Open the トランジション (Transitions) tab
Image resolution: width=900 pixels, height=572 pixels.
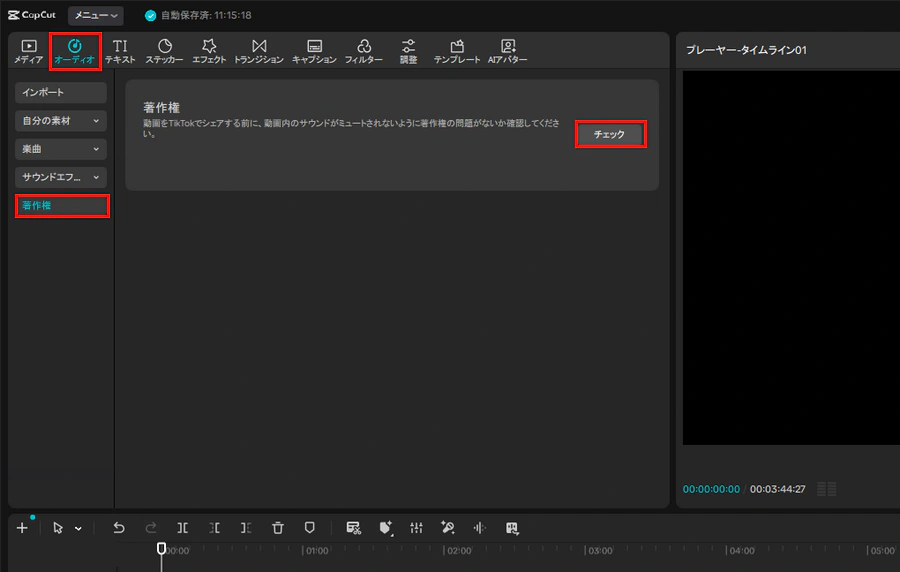[x=259, y=51]
